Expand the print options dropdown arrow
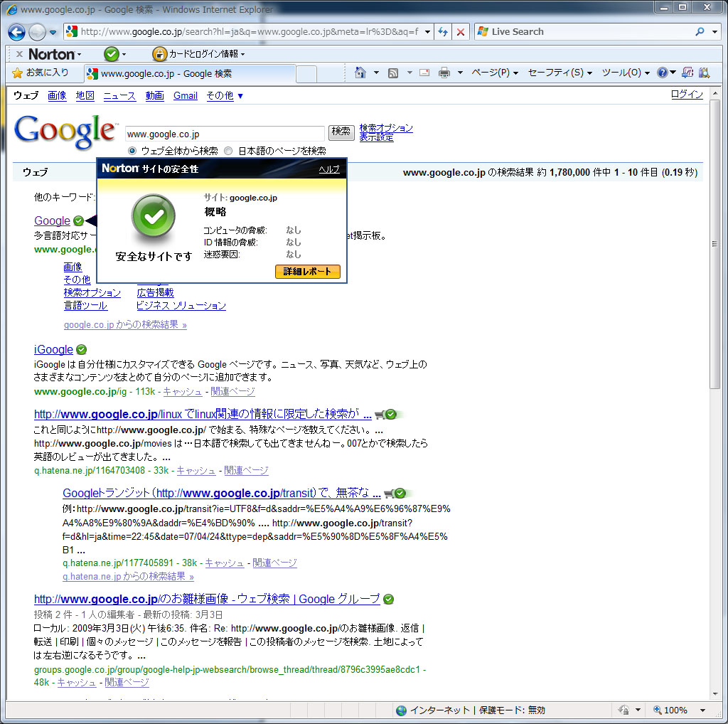 [x=460, y=73]
